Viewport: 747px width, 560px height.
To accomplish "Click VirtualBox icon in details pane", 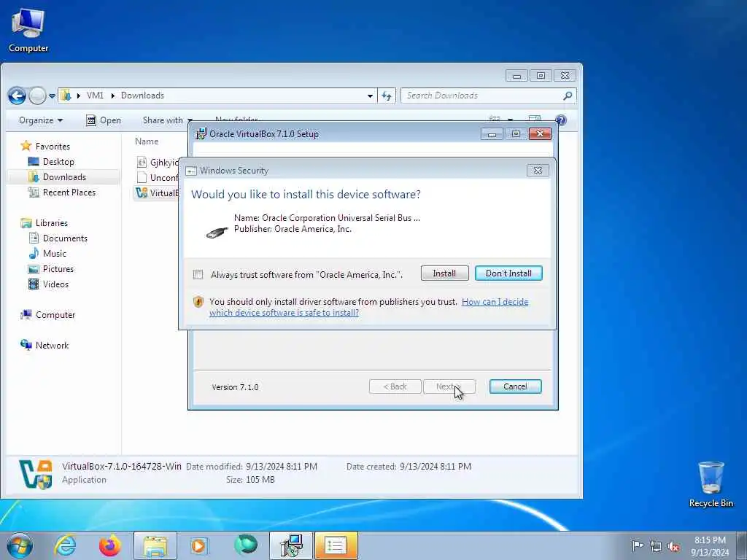I will [36, 474].
